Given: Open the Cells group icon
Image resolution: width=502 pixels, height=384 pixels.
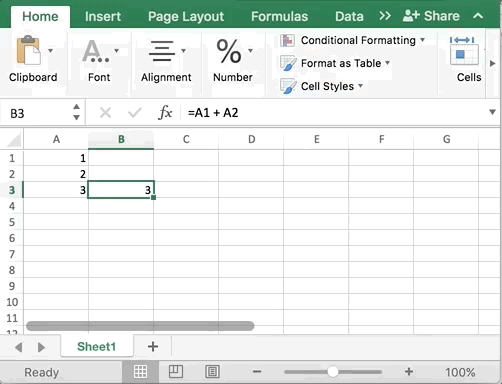Looking at the screenshot, I should pos(464,51).
